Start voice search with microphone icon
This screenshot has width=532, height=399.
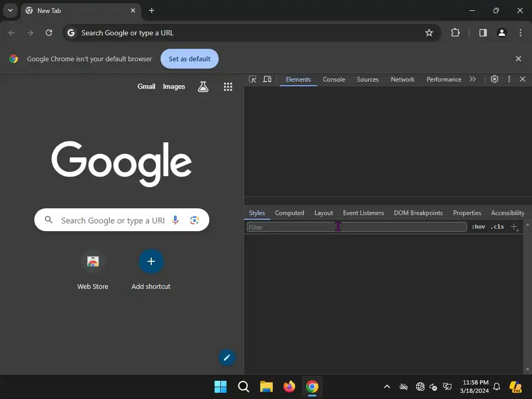click(176, 220)
